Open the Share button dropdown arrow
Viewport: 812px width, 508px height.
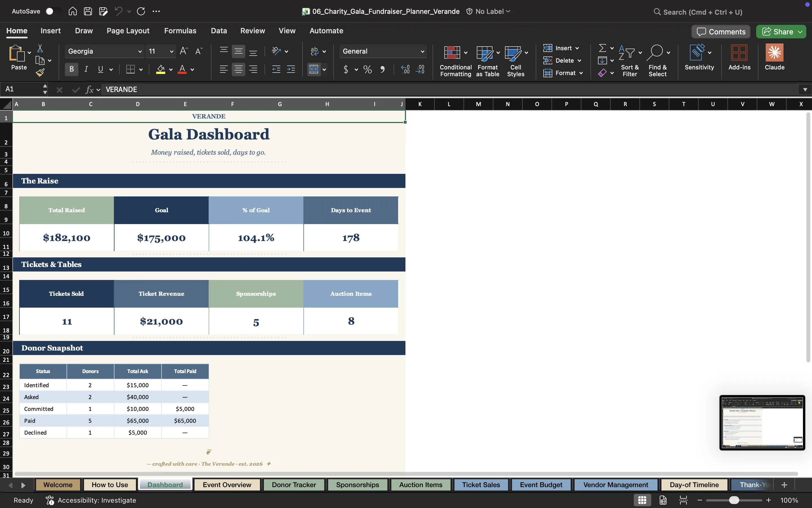[801, 32]
